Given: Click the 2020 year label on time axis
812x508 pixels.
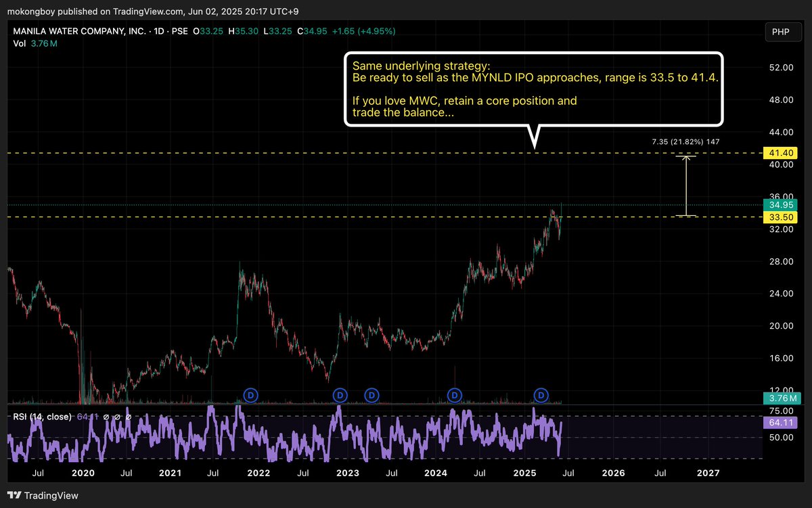Looking at the screenshot, I should coord(83,474).
